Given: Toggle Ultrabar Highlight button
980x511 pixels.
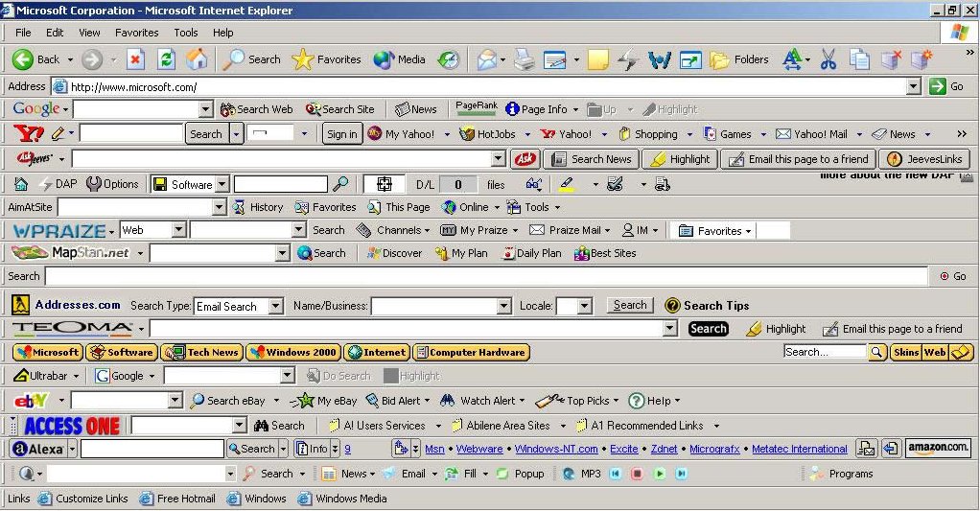Looking at the screenshot, I should pyautogui.click(x=412, y=376).
